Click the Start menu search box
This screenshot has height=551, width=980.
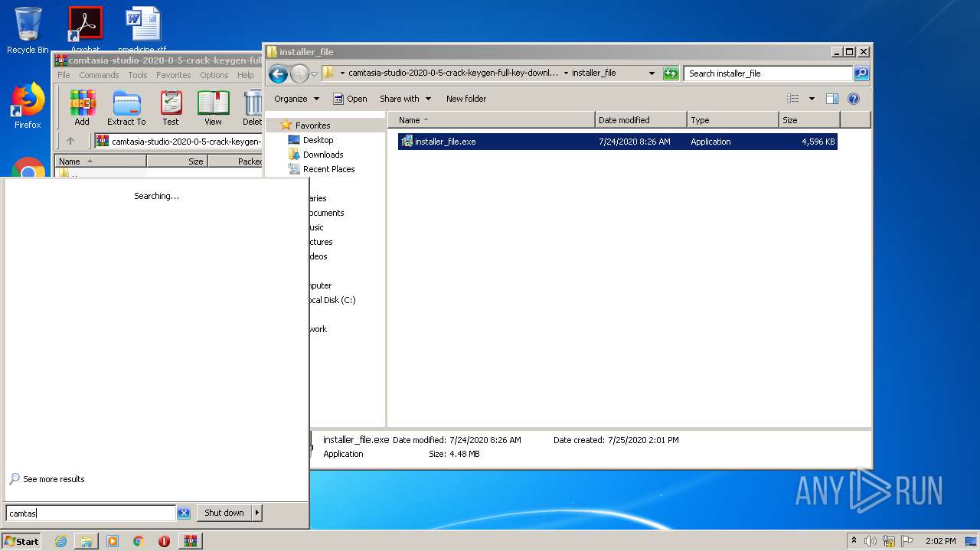[90, 514]
